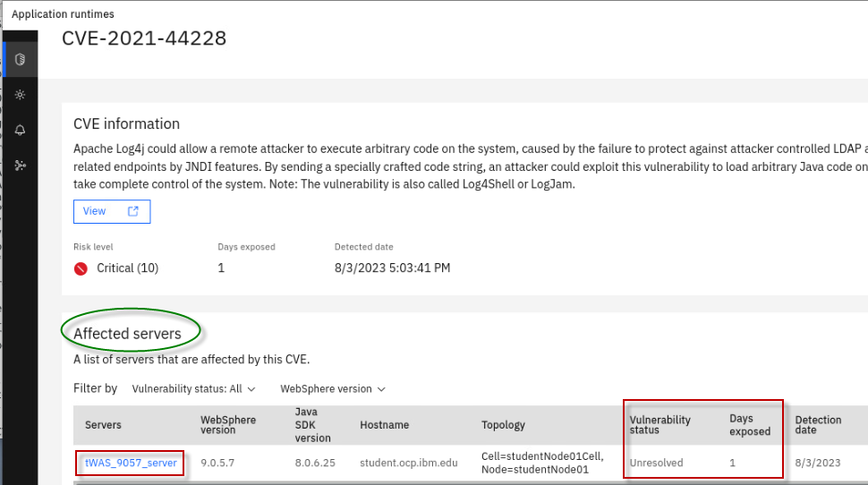This screenshot has height=485, width=868.
Task: Sort by Vulnerability status column header
Action: (660, 425)
